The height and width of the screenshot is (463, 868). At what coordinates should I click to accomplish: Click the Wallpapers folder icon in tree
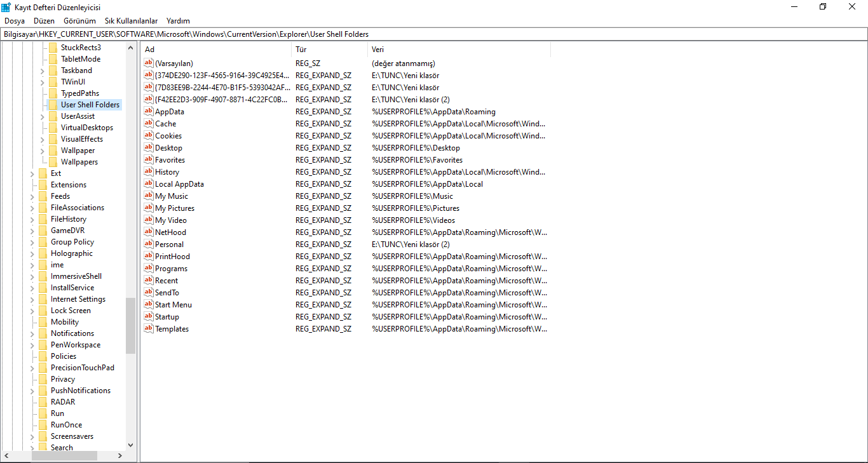coord(53,162)
